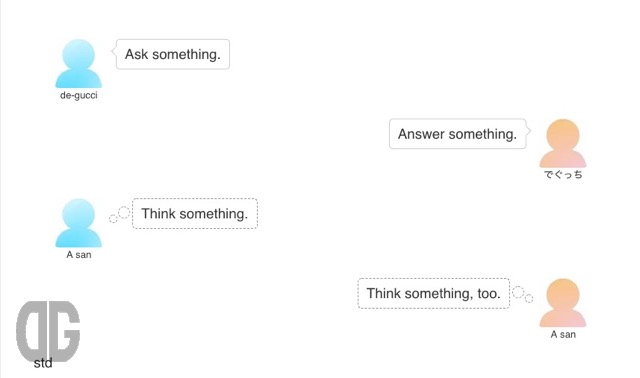Select the 'Think something.' thought bubble
The width and height of the screenshot is (640, 378).
[x=195, y=213]
